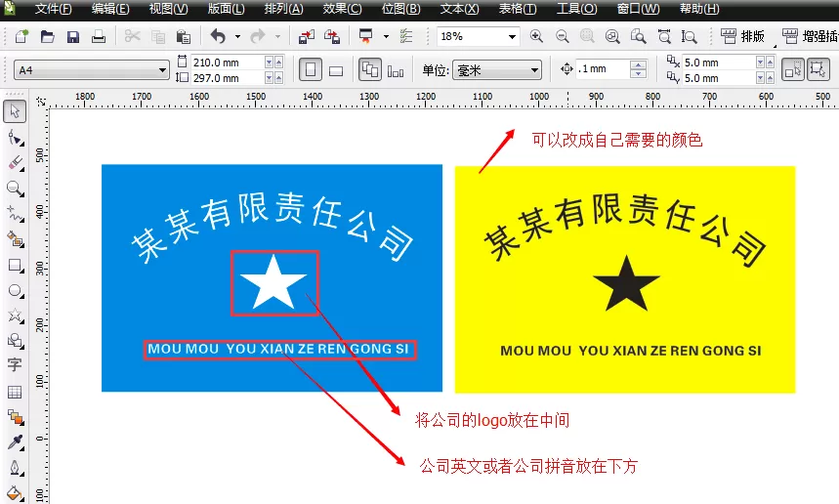Save the document with floppy icon
839x504 pixels.
point(73,36)
